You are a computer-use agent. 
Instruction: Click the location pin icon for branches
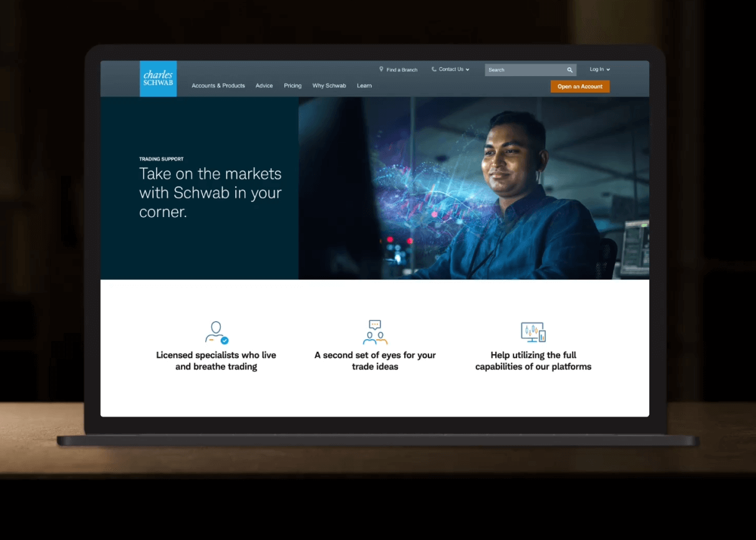point(381,69)
